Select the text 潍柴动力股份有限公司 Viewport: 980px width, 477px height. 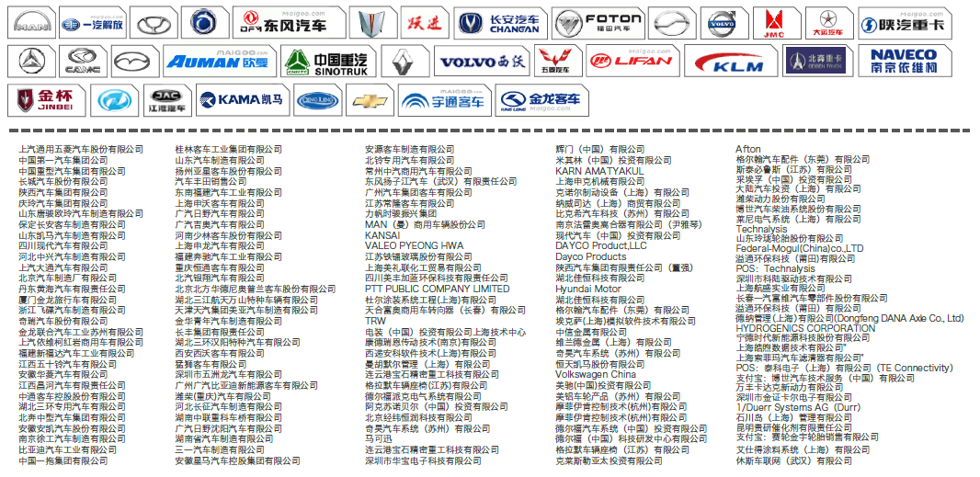coord(780,199)
